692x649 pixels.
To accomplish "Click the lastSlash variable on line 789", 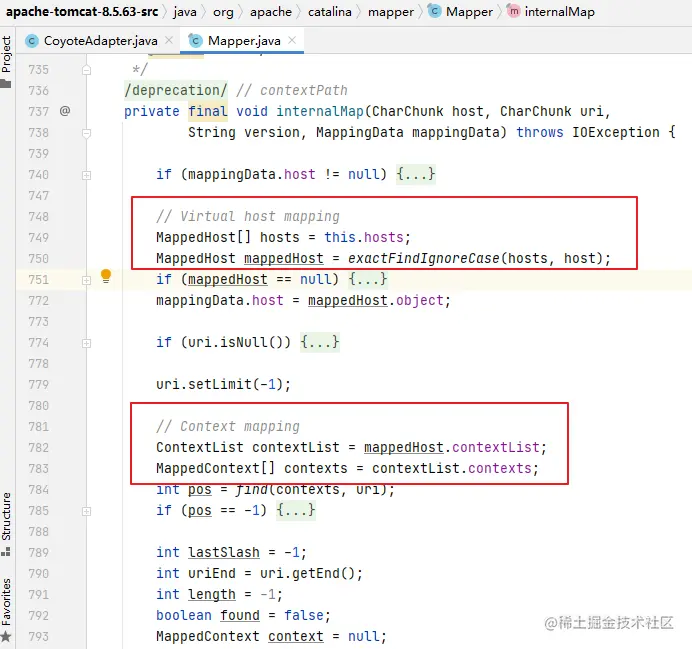I will point(224,552).
